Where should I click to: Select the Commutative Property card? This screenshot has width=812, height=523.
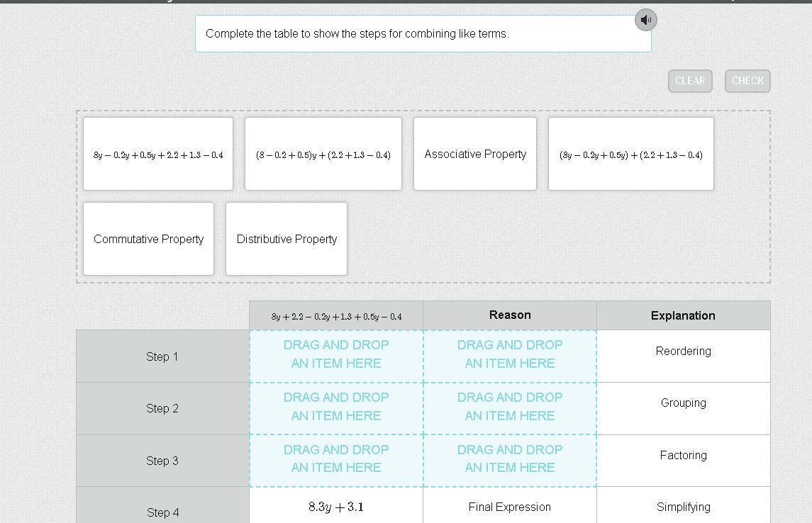click(x=149, y=239)
